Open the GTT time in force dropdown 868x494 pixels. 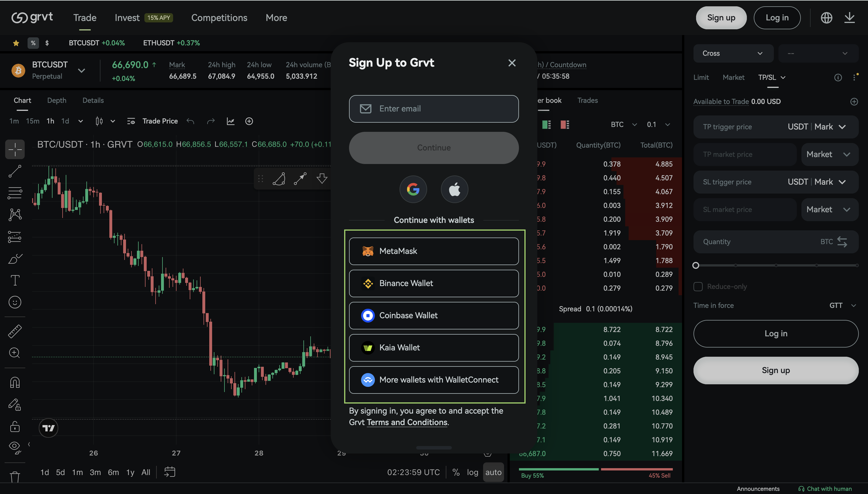843,305
